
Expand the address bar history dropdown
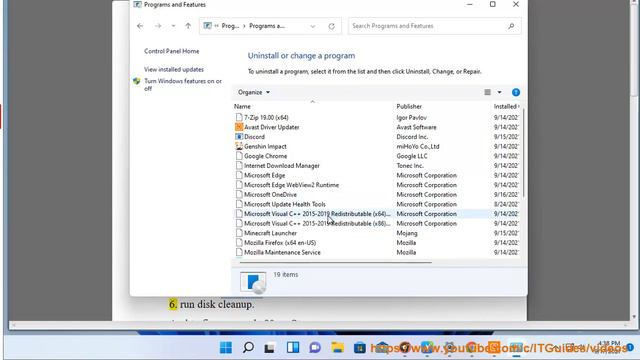[x=313, y=26]
